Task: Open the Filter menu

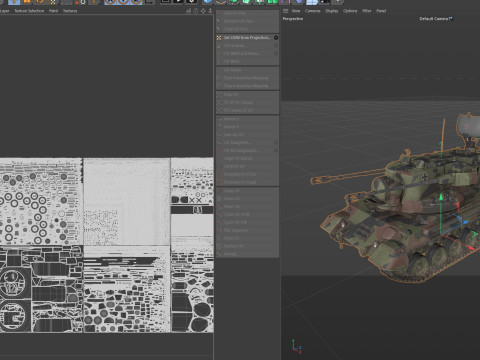Action: 367,11
